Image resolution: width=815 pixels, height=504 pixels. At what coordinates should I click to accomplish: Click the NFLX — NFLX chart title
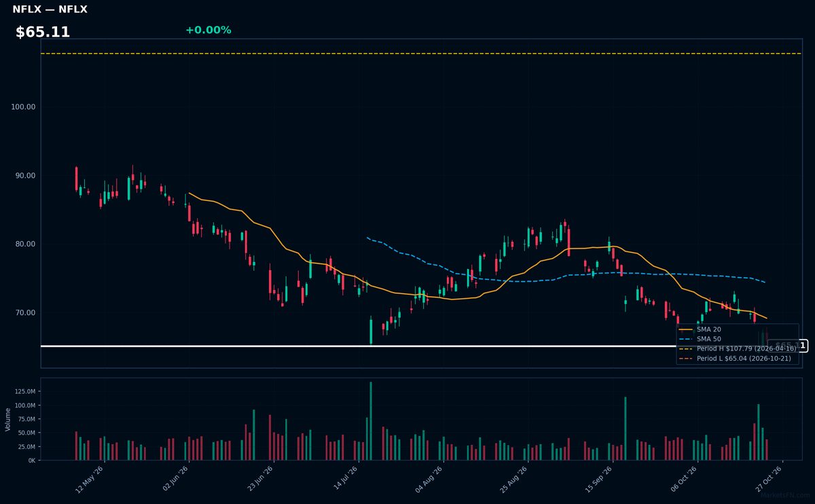pyautogui.click(x=50, y=10)
